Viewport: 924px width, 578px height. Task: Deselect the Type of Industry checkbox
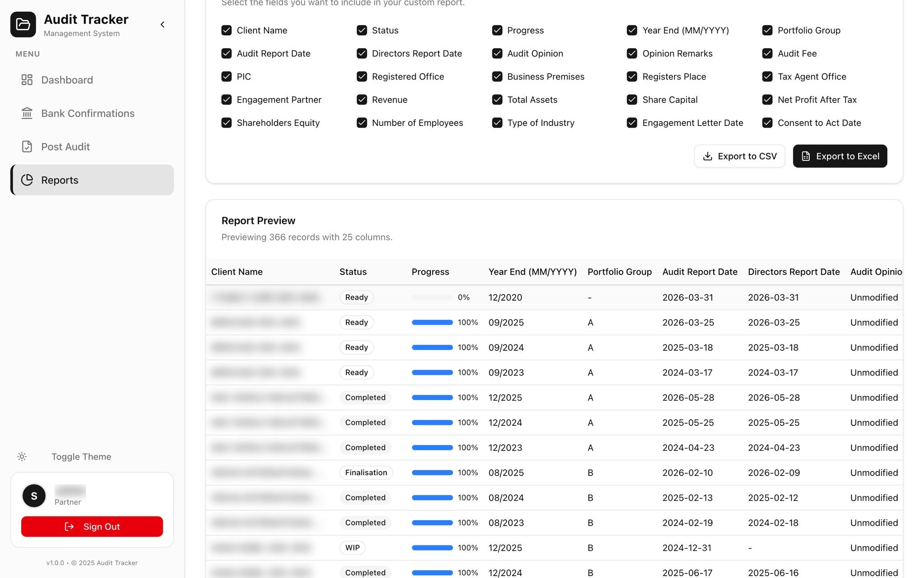pyautogui.click(x=497, y=123)
